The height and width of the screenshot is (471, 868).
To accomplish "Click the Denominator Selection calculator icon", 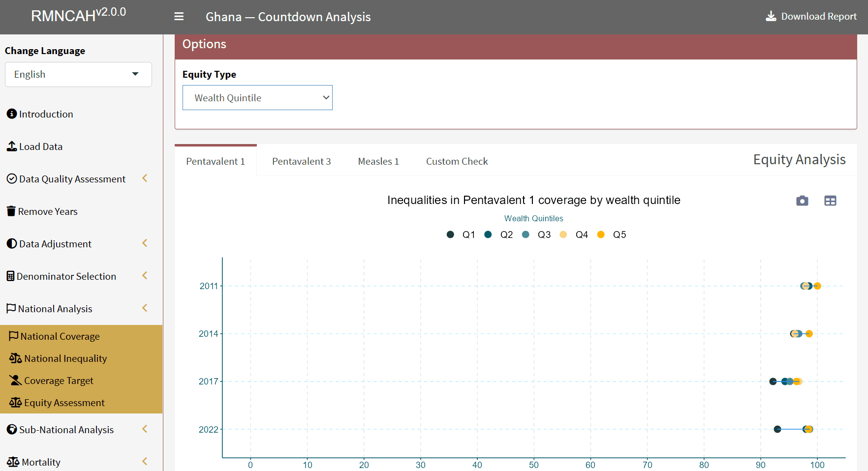I will coord(10,276).
